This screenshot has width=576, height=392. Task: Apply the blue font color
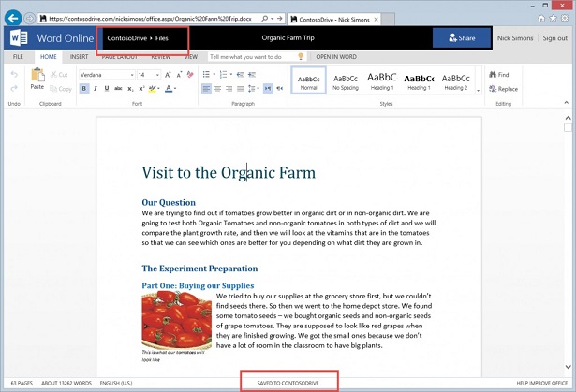pos(169,89)
